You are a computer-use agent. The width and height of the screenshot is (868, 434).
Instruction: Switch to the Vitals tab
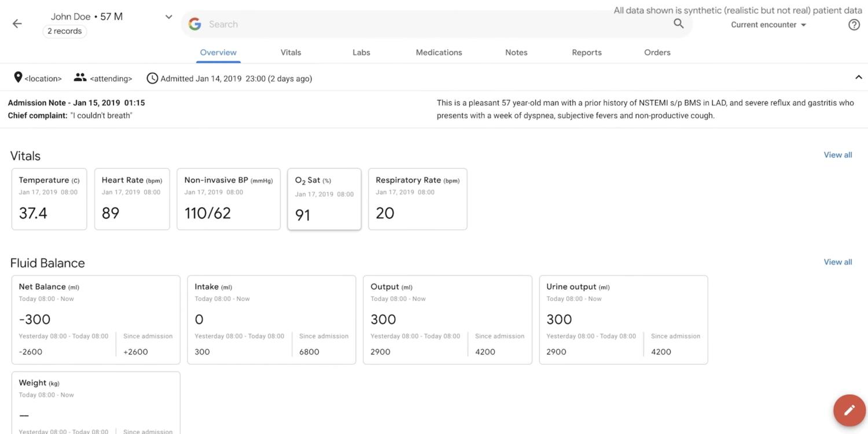(290, 52)
